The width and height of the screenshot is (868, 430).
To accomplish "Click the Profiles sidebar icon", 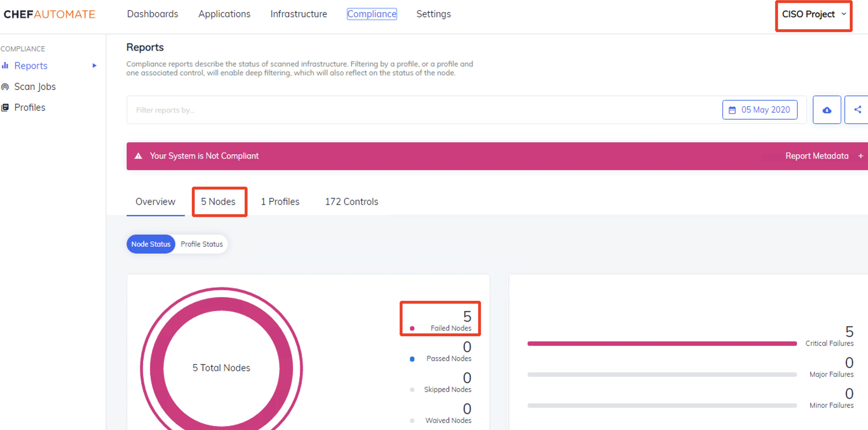I will tap(5, 108).
